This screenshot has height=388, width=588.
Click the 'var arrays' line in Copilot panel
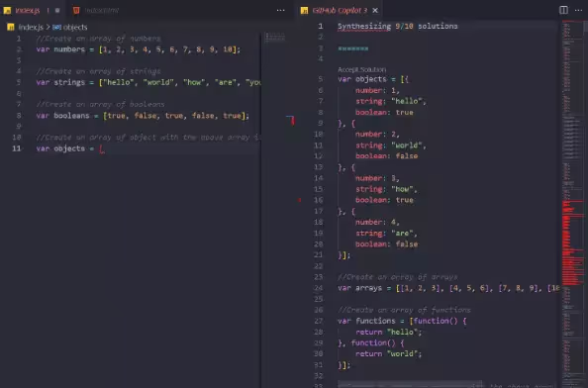point(448,288)
